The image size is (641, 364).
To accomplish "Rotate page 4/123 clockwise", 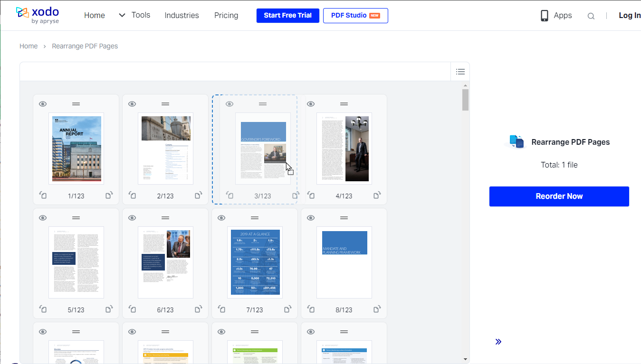I will 377,195.
